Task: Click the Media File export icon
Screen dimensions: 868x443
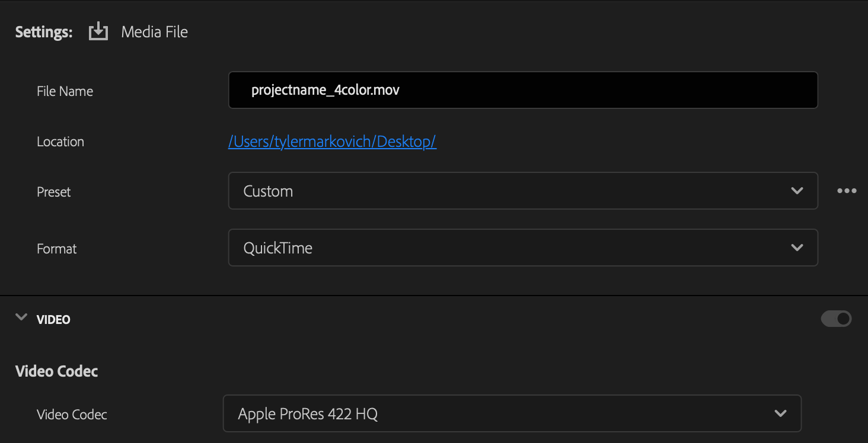Action: coord(98,31)
